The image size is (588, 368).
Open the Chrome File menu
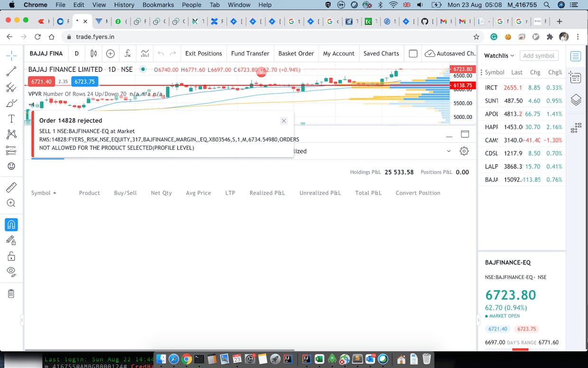pos(60,5)
